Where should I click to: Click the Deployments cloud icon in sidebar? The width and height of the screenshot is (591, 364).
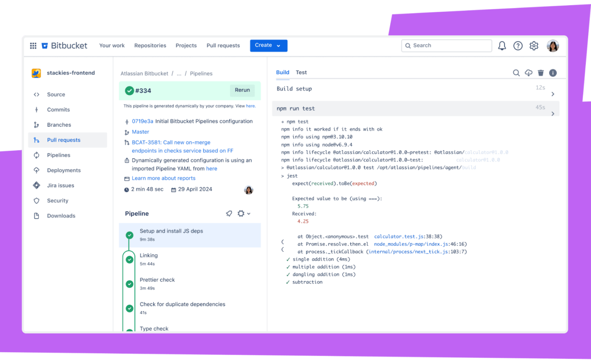point(37,170)
